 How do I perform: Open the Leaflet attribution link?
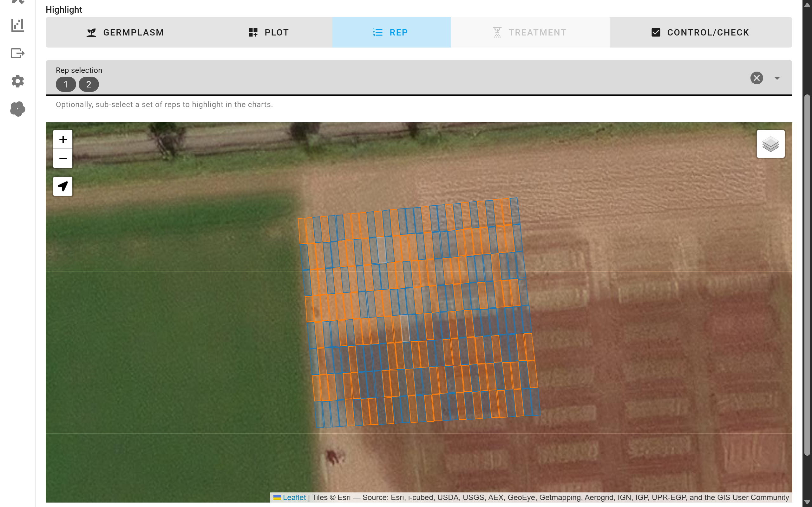[294, 497]
